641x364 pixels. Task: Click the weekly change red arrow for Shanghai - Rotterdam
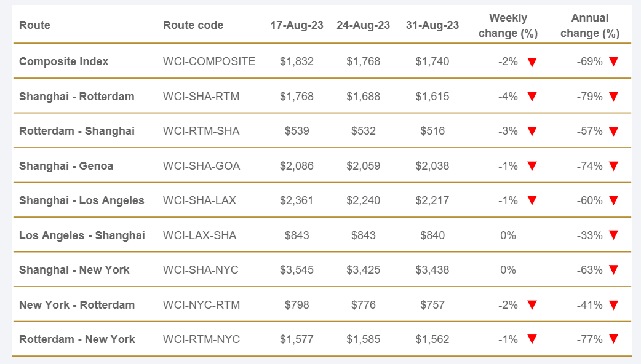tap(532, 97)
